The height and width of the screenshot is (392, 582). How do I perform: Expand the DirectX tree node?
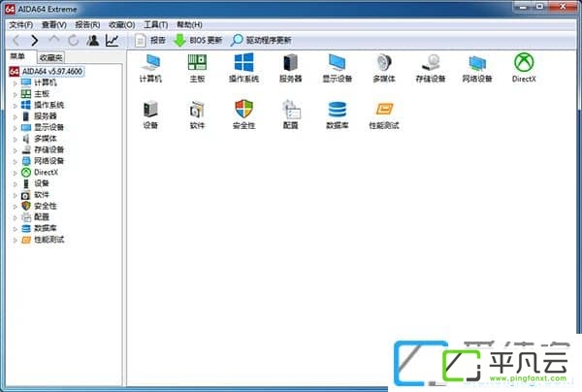[16, 173]
